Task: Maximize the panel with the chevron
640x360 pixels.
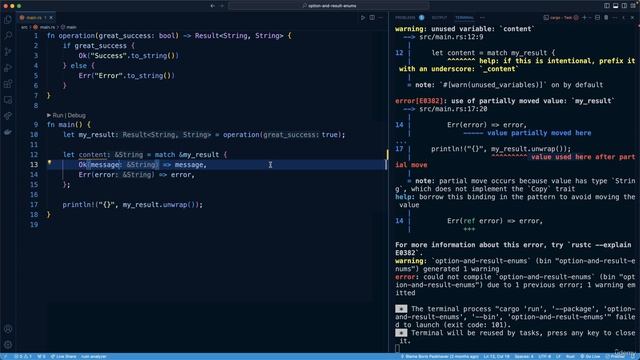Action: coord(624,18)
